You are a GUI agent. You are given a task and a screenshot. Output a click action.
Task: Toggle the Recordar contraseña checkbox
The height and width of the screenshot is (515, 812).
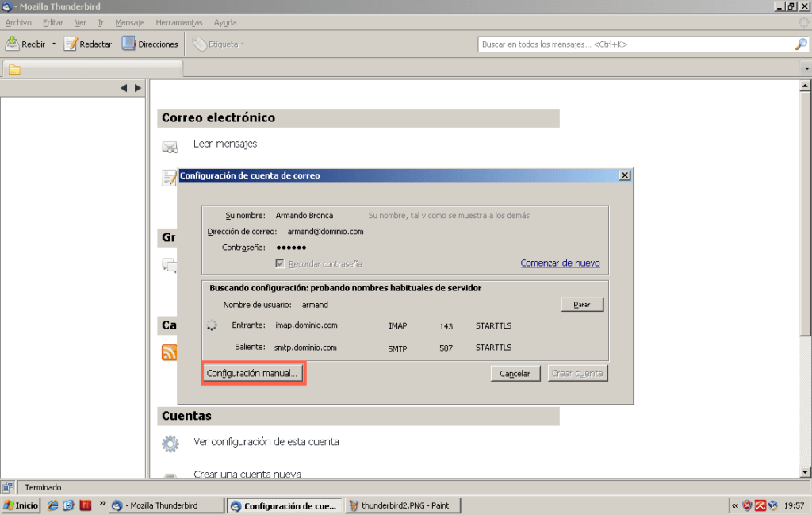click(280, 263)
